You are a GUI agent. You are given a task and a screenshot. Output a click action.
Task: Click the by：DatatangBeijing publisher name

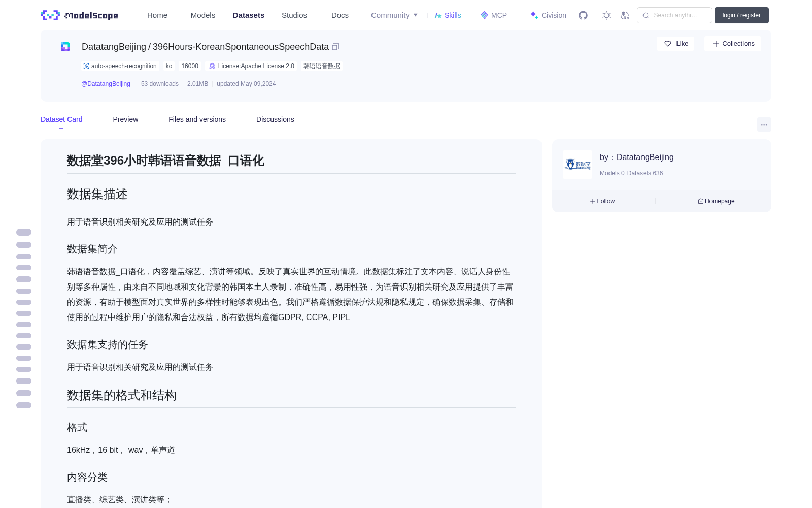pyautogui.click(x=637, y=157)
